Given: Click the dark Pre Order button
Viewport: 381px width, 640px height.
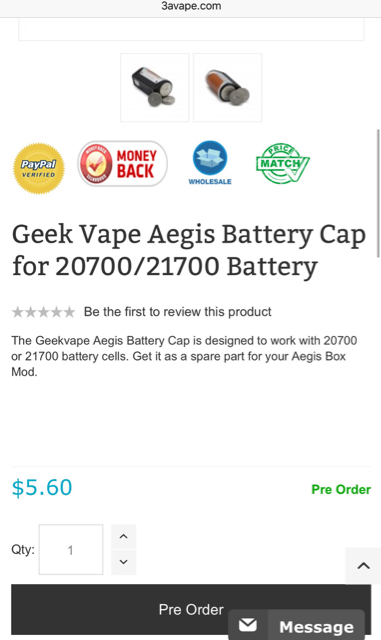Looking at the screenshot, I should pyautogui.click(x=191, y=609).
